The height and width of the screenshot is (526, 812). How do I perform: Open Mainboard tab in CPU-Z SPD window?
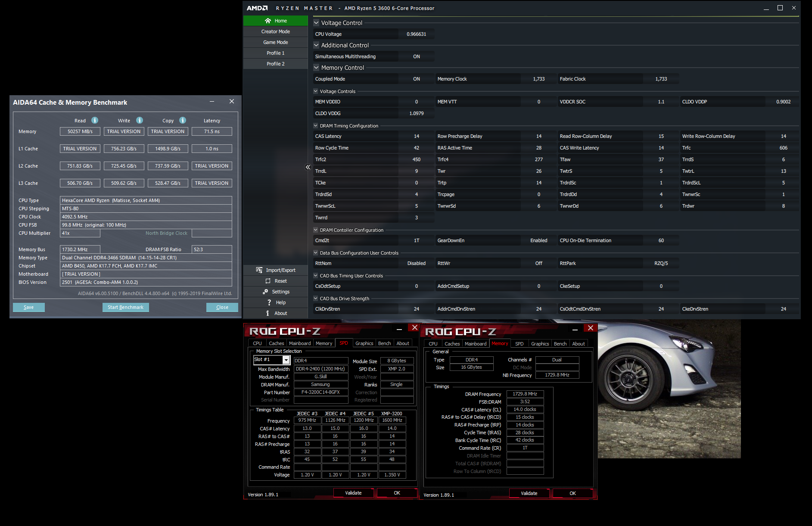click(300, 343)
